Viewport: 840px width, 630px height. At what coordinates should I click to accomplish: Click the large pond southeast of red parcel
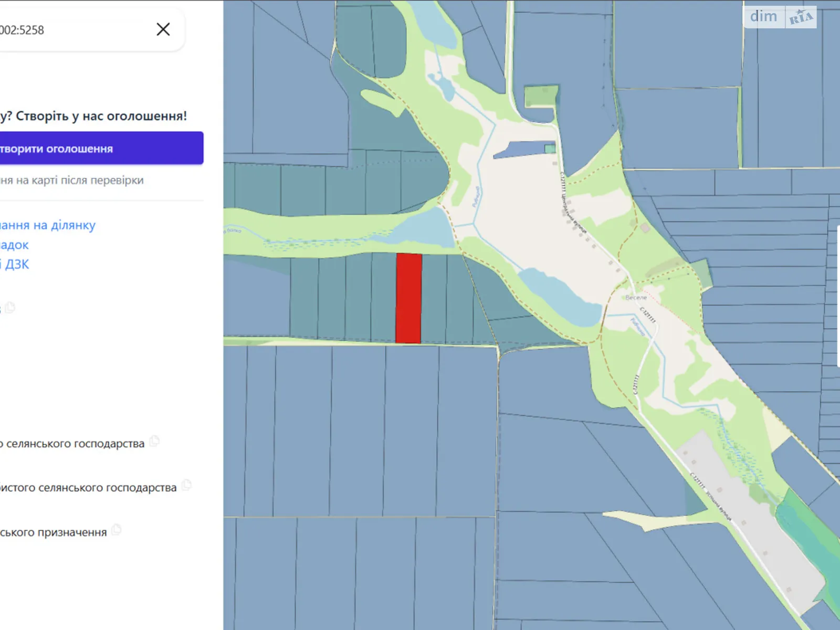pyautogui.click(x=562, y=298)
